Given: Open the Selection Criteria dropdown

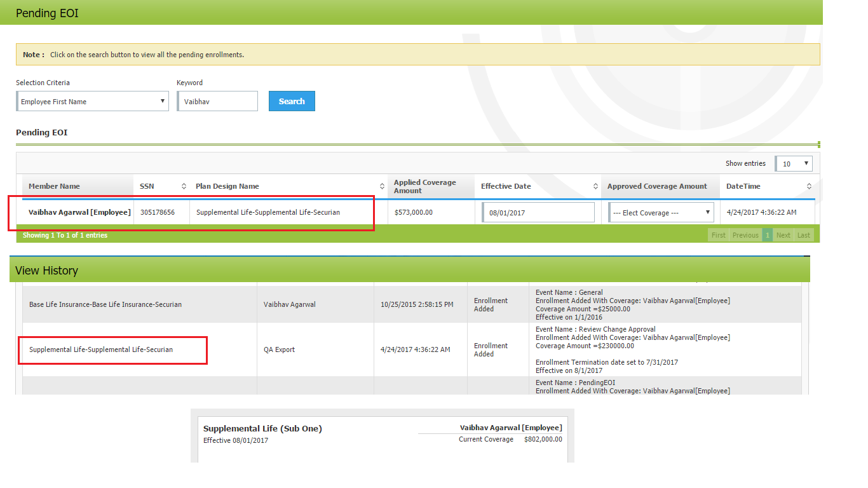Looking at the screenshot, I should (93, 102).
